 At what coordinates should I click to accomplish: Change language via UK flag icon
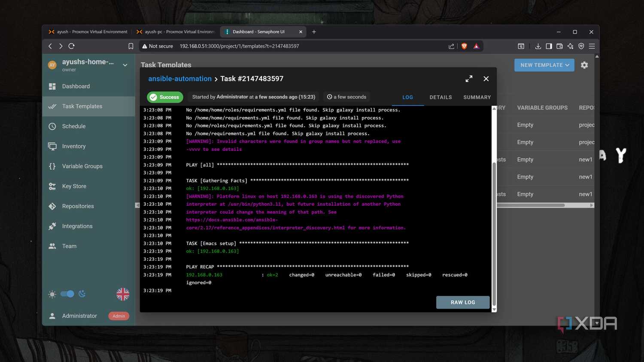click(123, 294)
